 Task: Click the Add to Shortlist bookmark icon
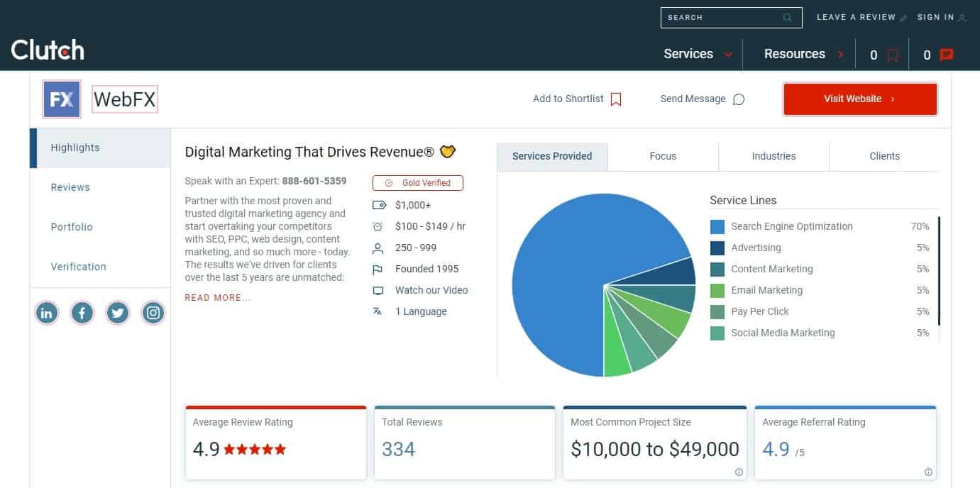[616, 99]
